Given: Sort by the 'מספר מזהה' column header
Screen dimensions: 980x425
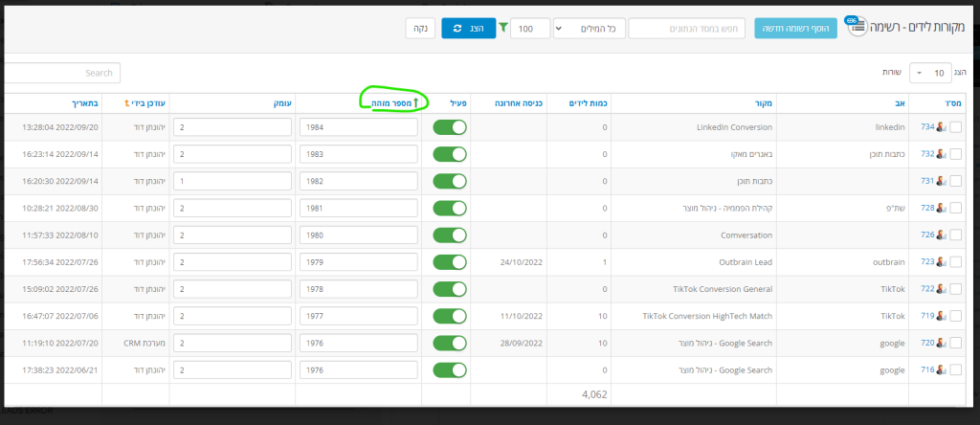Looking at the screenshot, I should 394,101.
